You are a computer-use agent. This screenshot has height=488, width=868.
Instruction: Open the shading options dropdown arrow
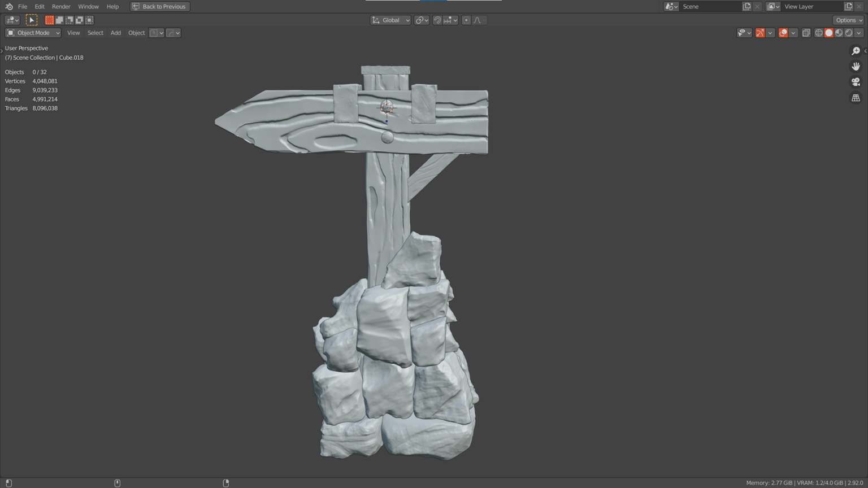point(859,33)
